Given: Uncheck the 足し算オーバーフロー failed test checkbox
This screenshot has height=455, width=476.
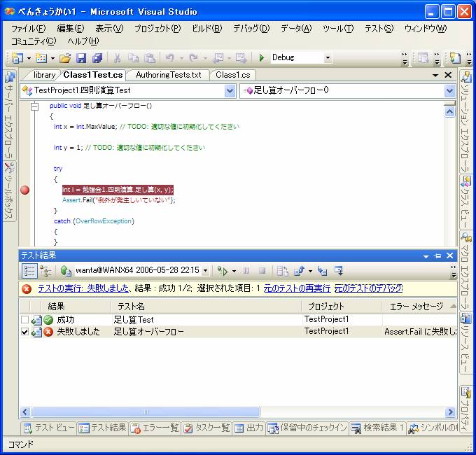Looking at the screenshot, I should (25, 332).
